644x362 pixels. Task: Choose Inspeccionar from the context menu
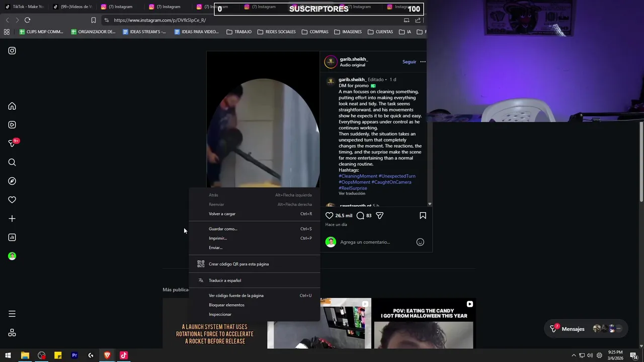254,315
